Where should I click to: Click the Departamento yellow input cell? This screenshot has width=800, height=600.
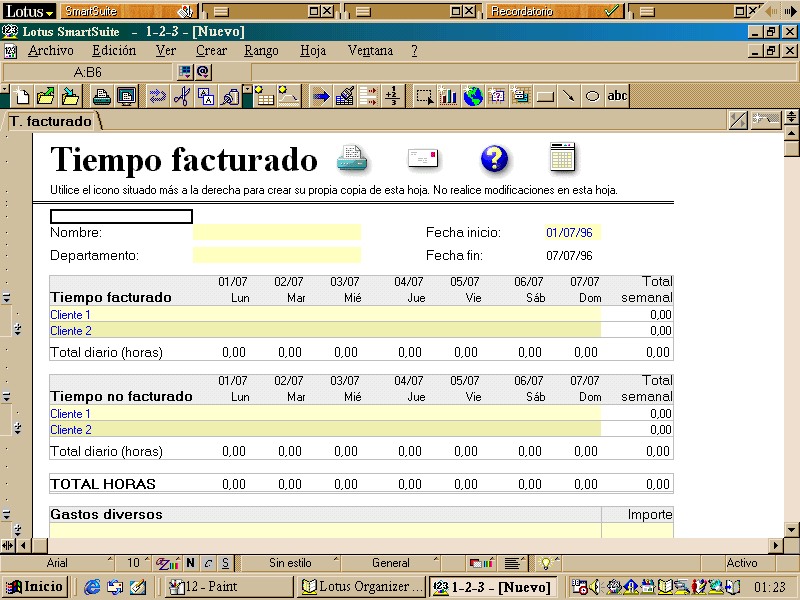(277, 255)
